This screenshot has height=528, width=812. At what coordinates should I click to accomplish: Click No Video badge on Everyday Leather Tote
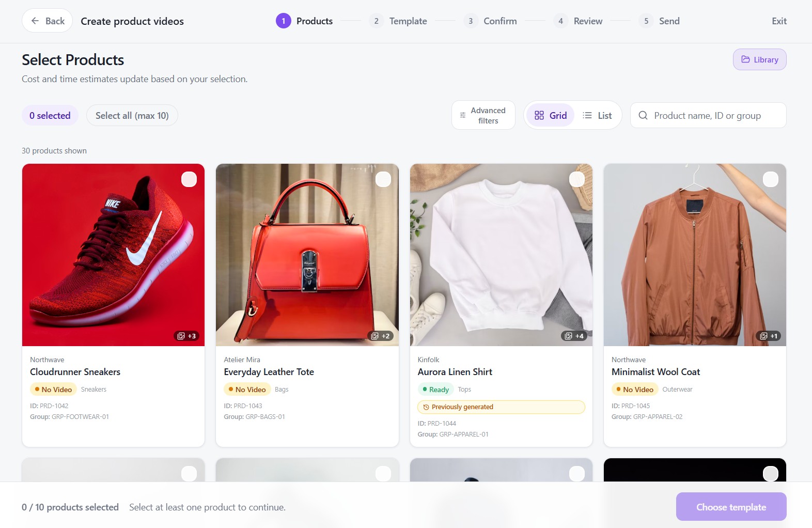tap(247, 390)
